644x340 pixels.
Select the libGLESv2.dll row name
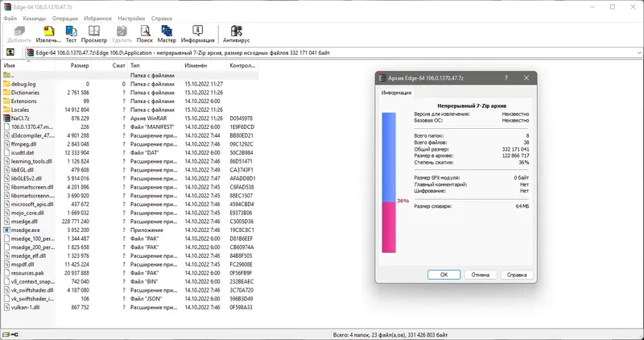pyautogui.click(x=27, y=178)
